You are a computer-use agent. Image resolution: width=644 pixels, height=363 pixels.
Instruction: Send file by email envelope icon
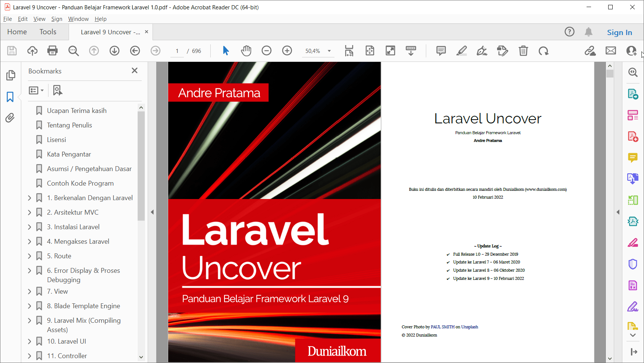pyautogui.click(x=611, y=51)
